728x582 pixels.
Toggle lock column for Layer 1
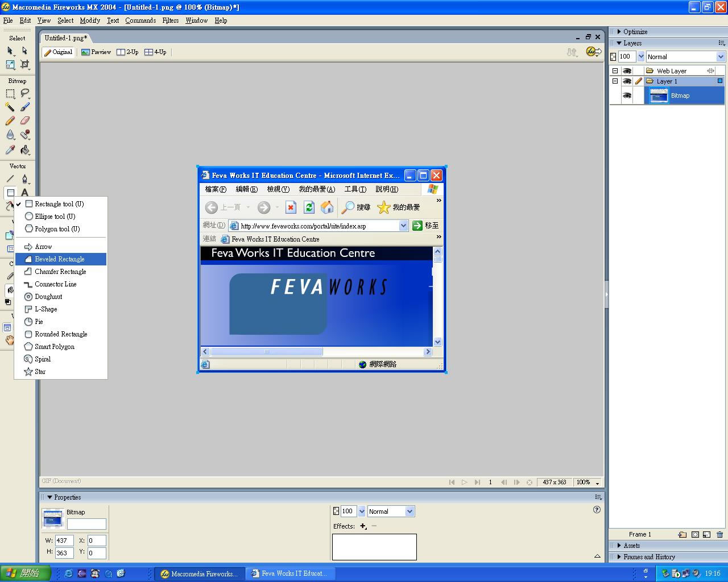point(639,81)
